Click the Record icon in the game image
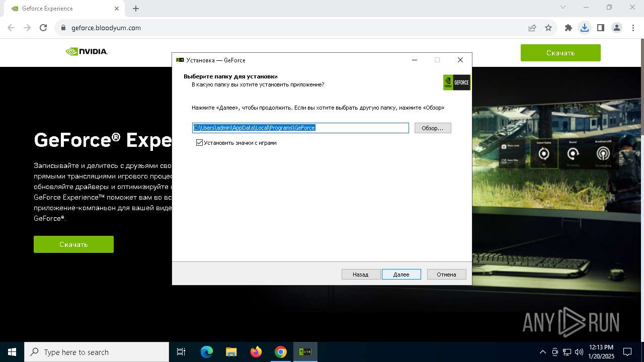 click(x=573, y=154)
